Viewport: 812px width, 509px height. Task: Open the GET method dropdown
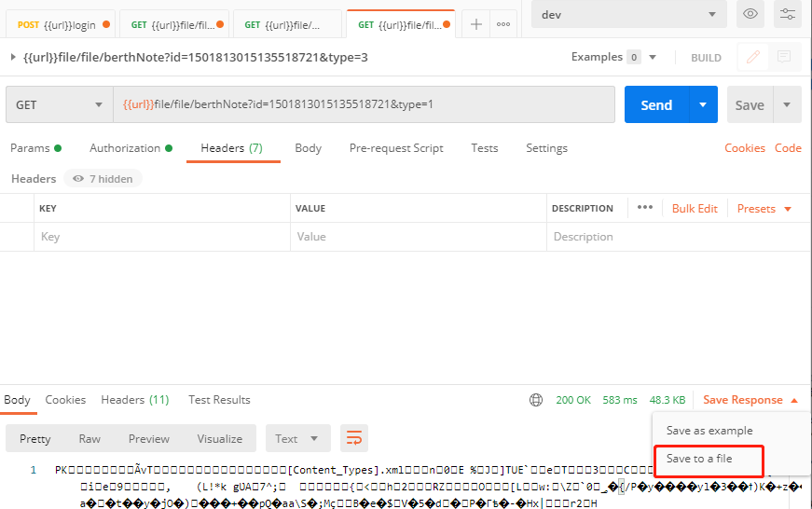coord(60,104)
